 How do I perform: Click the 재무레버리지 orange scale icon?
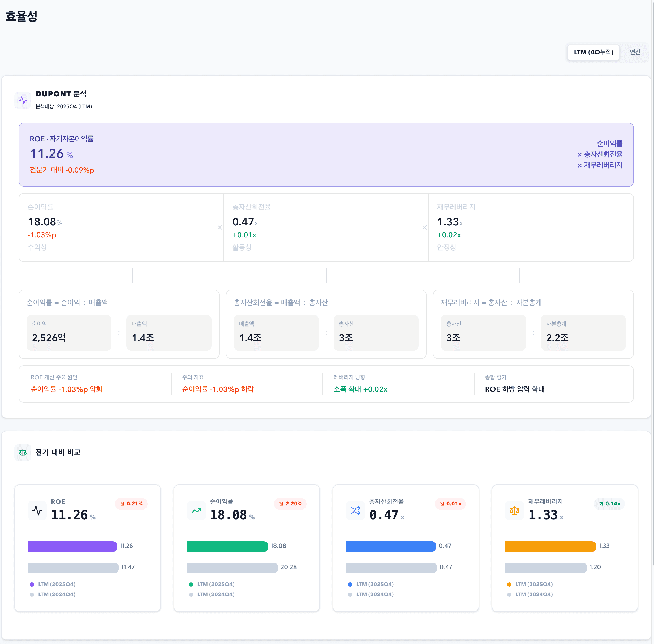pos(514,510)
